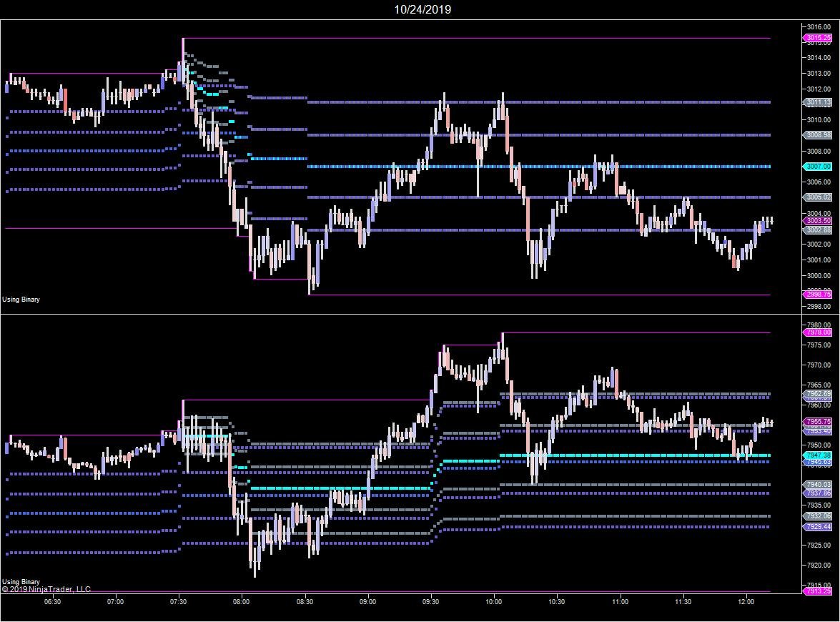Click upper panel's Using Binary label
Viewport: 840px width, 622px height.
tap(21, 300)
